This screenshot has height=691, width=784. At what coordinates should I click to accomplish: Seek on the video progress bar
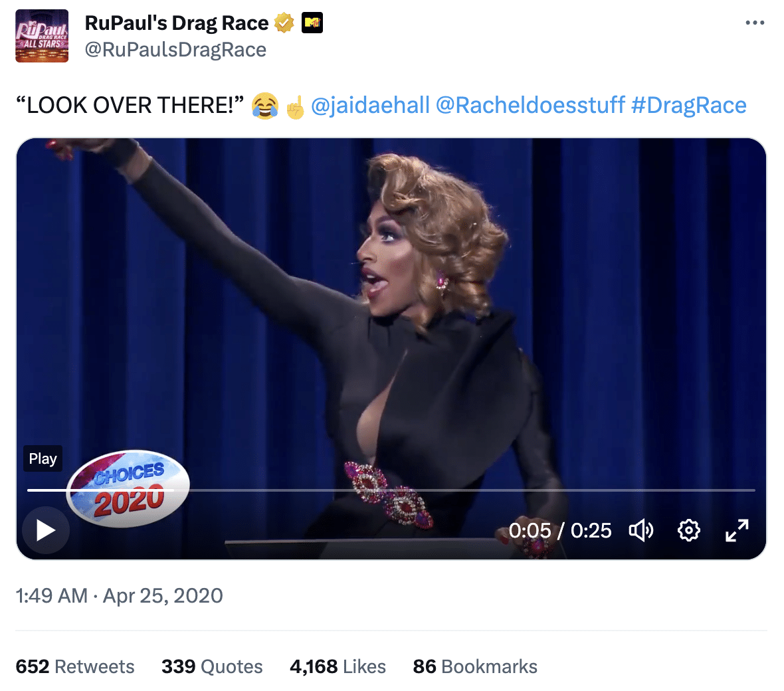tap(391, 490)
